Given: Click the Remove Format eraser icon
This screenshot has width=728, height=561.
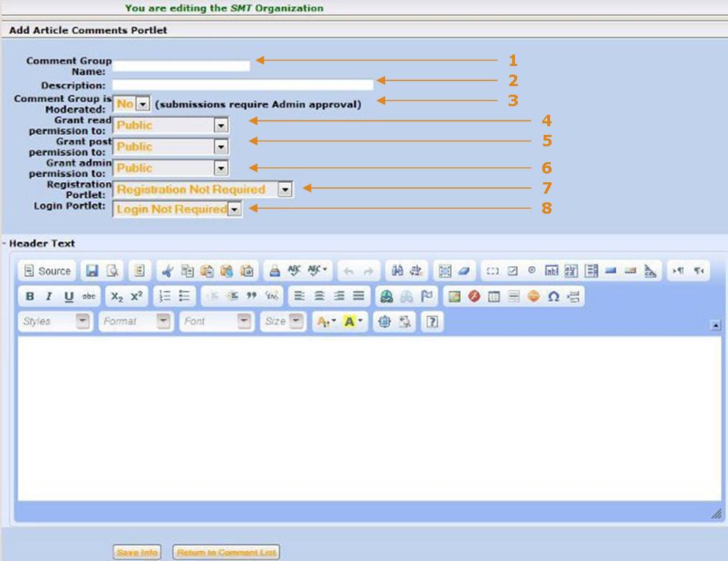Looking at the screenshot, I should 464,270.
